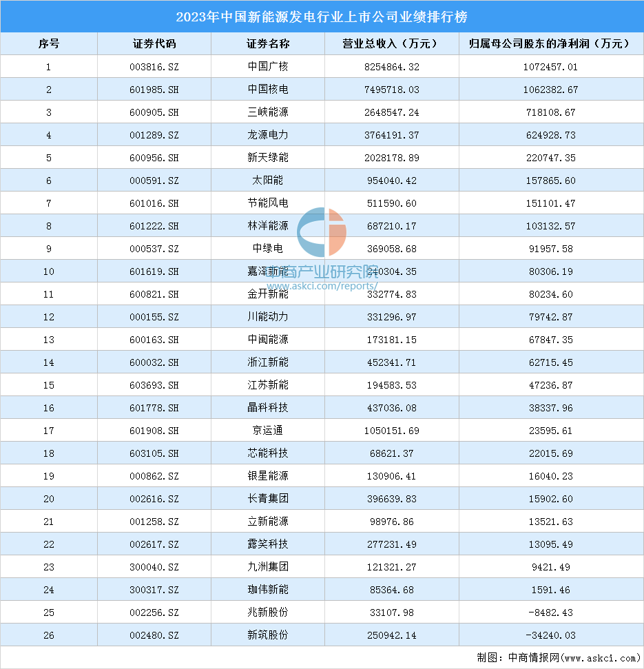Image resolution: width=644 pixels, height=669 pixels.
Task: Select the "序号" column header
Action: [x=49, y=43]
